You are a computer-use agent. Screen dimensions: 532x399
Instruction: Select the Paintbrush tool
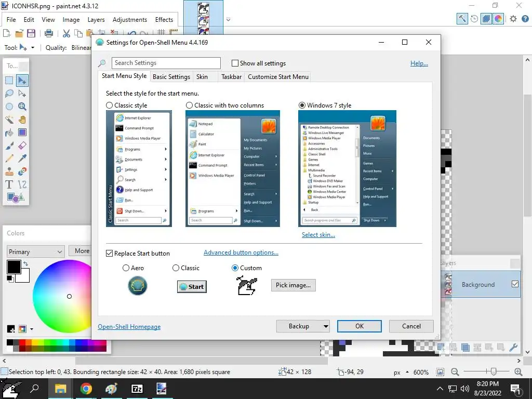pyautogui.click(x=9, y=145)
